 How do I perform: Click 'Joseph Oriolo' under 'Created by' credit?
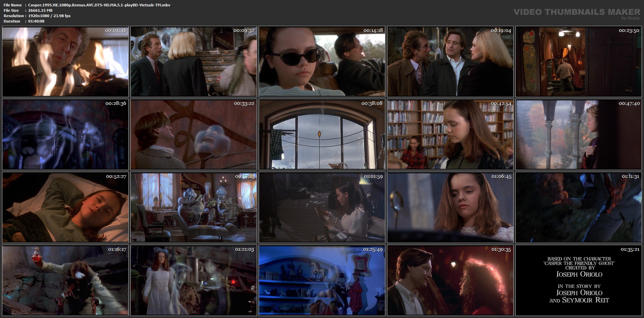pyautogui.click(x=579, y=274)
